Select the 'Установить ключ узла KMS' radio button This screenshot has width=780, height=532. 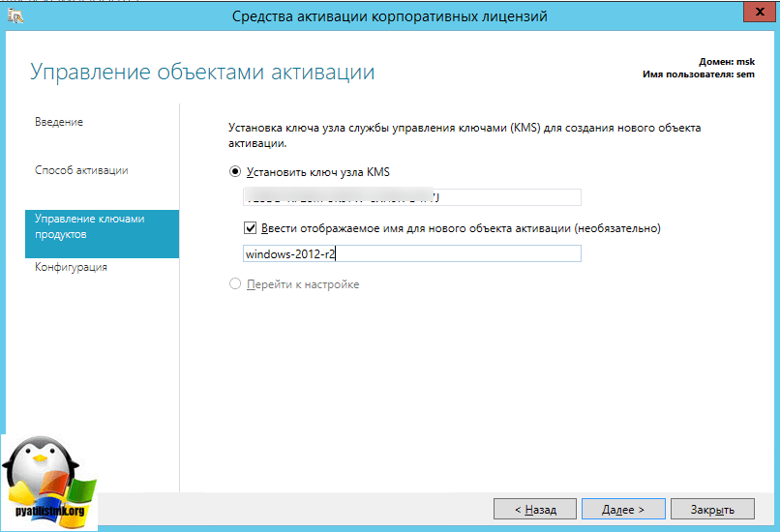235,172
